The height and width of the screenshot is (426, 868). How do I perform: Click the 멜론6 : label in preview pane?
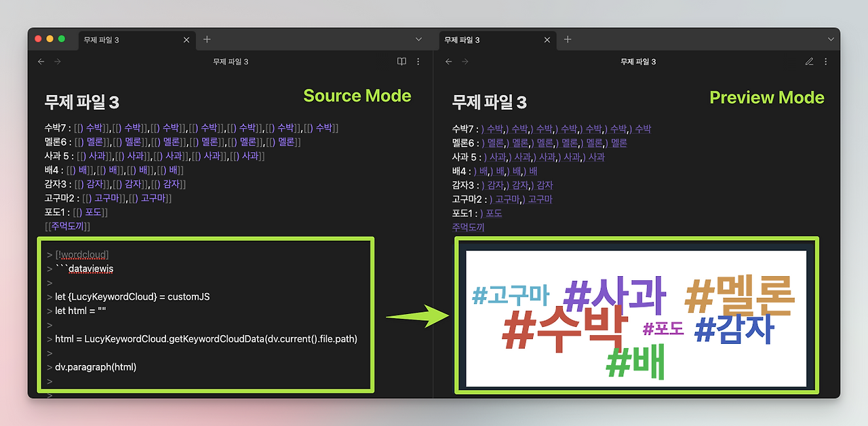pyautogui.click(x=465, y=143)
